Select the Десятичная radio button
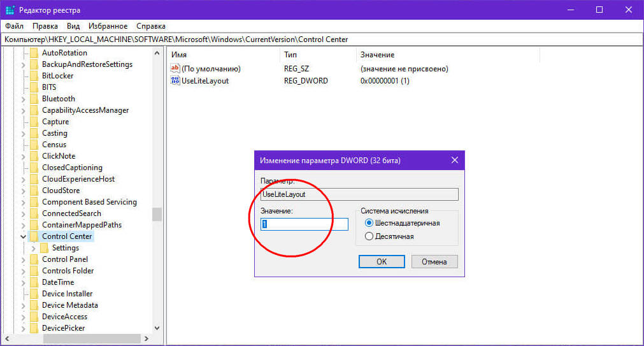Screen dimensions: 644x346 pos(369,236)
